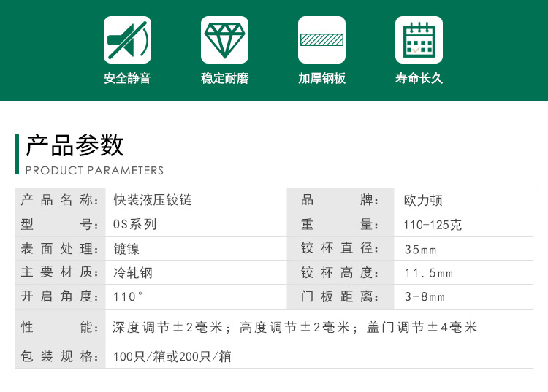Click the weight value 110-125克
The image size is (548, 392).
[x=433, y=225]
